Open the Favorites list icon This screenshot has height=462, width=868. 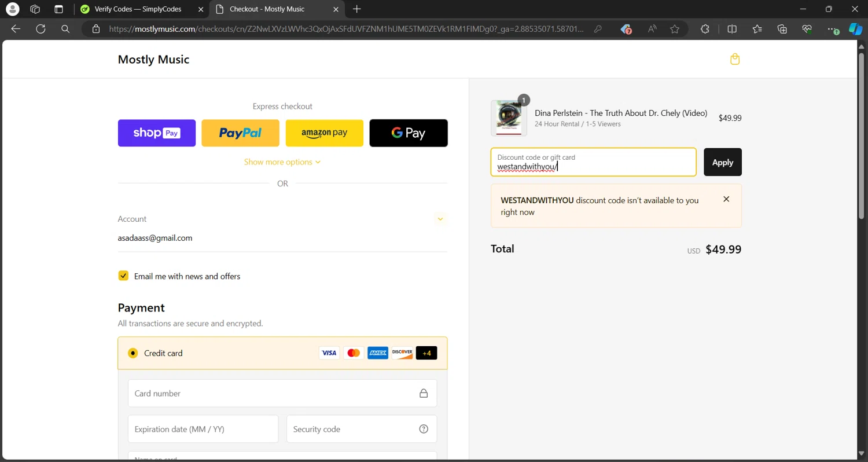tap(757, 29)
